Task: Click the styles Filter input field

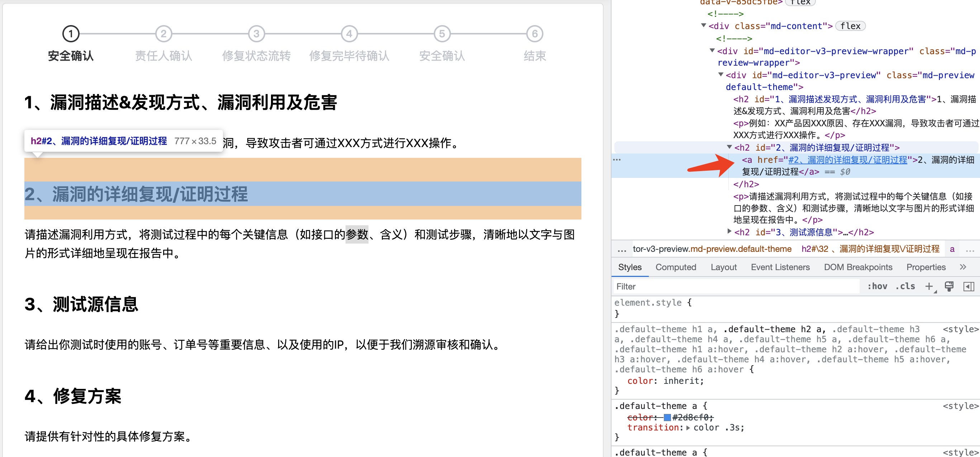Action: tap(736, 286)
